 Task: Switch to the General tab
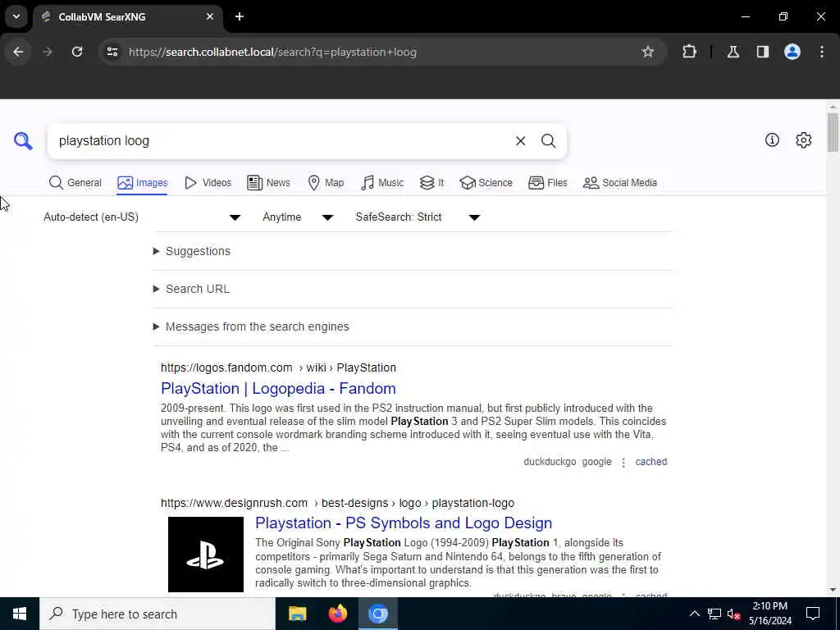point(75,183)
